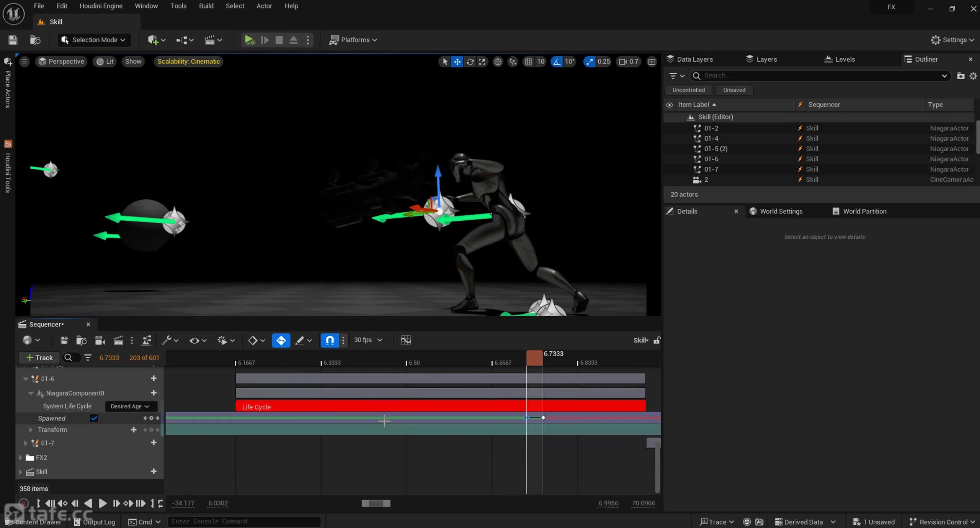Open the Sequencer 30 fps dropdown
Screen dimensions: 980x528
[368, 340]
